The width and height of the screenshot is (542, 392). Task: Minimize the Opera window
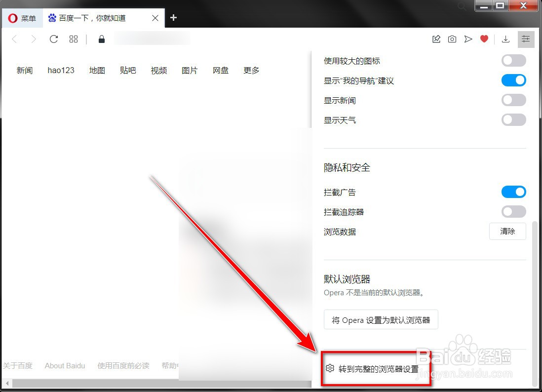(x=484, y=6)
